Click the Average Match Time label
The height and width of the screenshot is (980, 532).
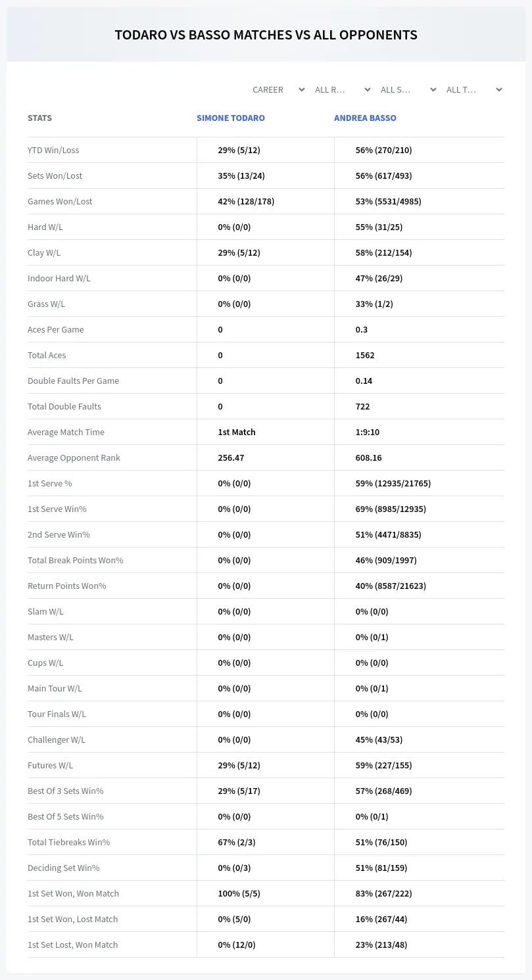point(66,432)
